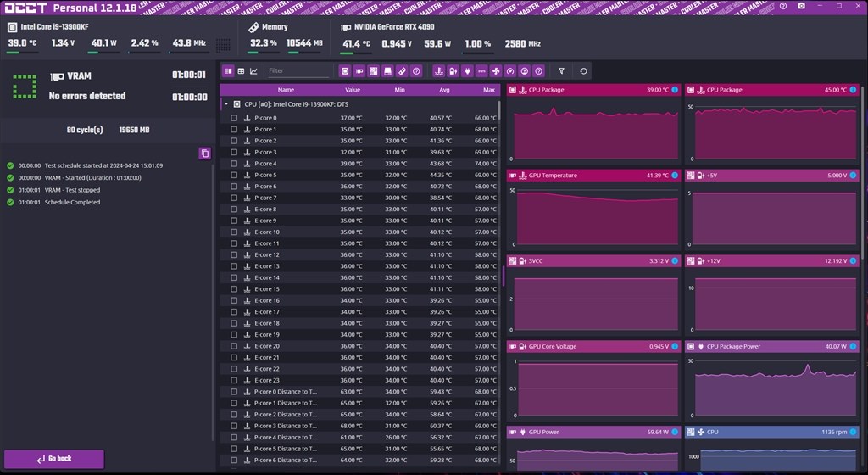Click the blue dot on GPU Power graph
Screen dimensions: 868x475
click(675, 432)
